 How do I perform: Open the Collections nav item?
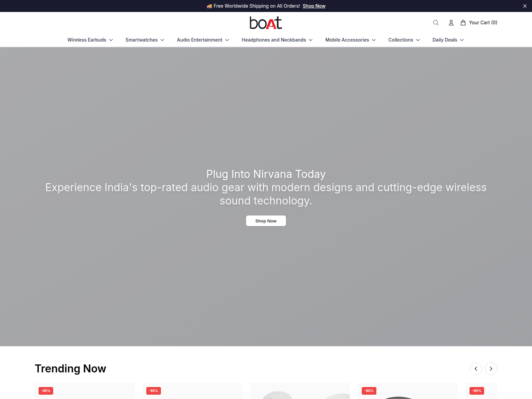coord(401,40)
